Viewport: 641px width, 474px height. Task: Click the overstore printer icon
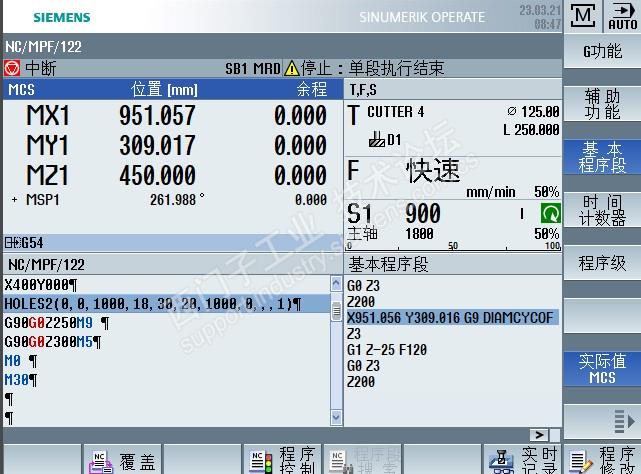tap(101, 462)
